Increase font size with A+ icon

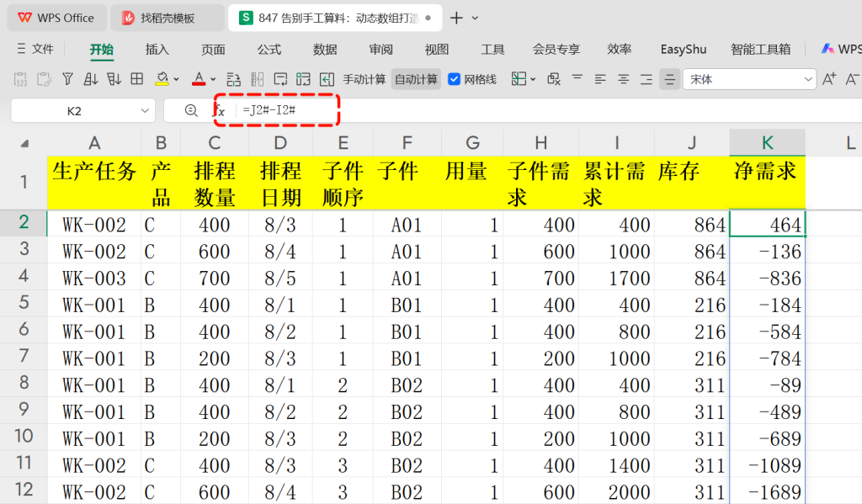point(829,80)
